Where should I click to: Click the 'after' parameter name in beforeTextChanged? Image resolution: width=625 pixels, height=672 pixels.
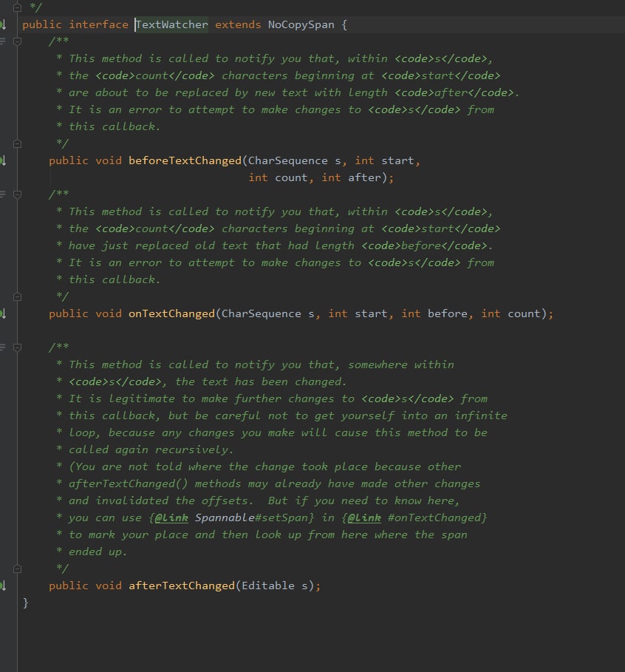(364, 177)
